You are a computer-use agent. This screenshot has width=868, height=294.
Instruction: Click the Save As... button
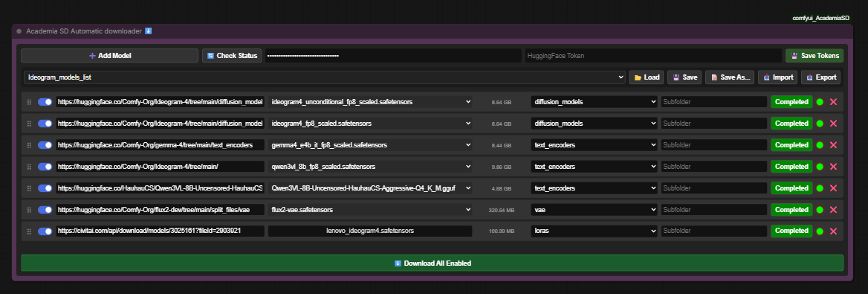tap(730, 77)
